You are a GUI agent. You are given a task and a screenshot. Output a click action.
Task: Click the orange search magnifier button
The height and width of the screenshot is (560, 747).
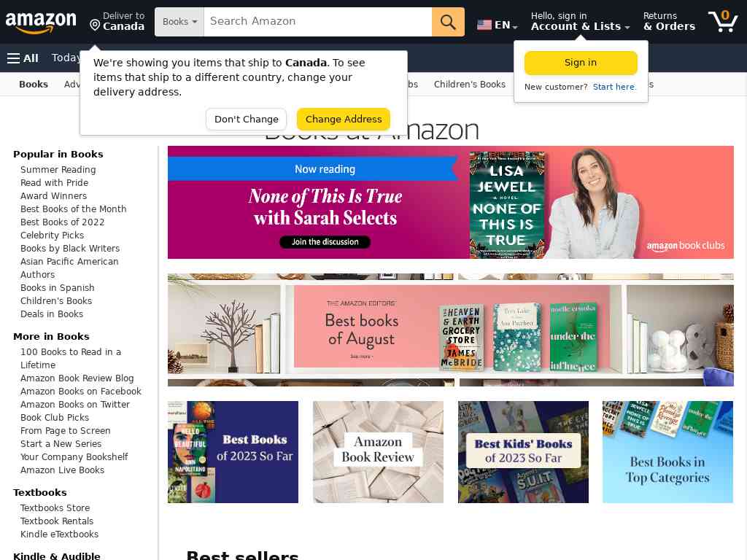[448, 22]
